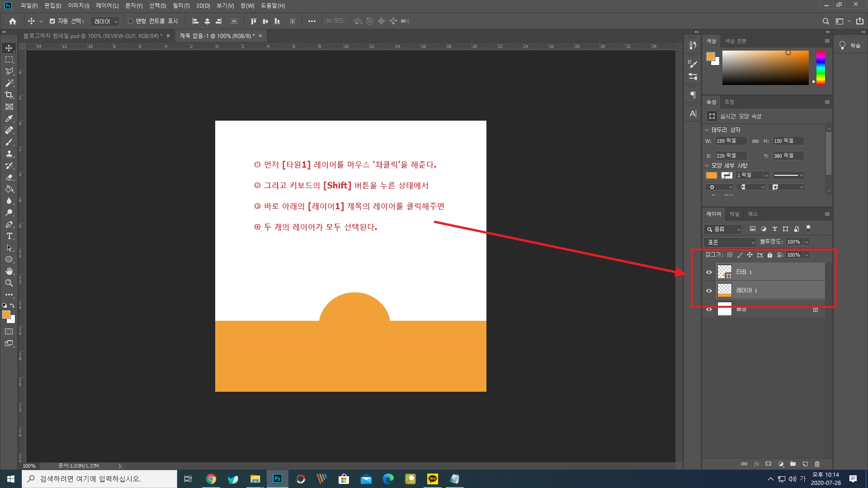Open the 필터(T) menu

(x=181, y=5)
